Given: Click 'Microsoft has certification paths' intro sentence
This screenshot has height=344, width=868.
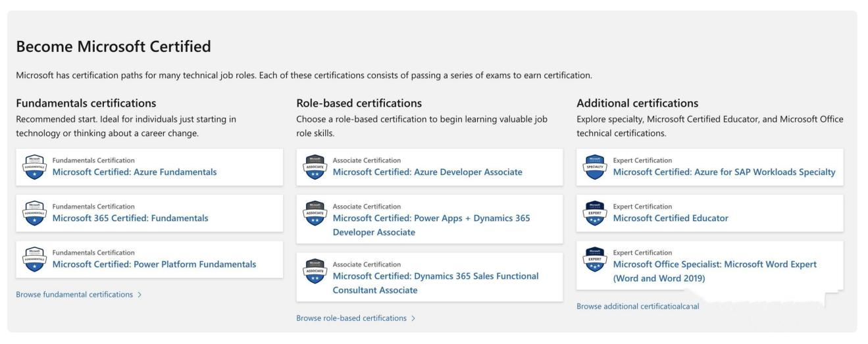Looking at the screenshot, I should [x=304, y=75].
